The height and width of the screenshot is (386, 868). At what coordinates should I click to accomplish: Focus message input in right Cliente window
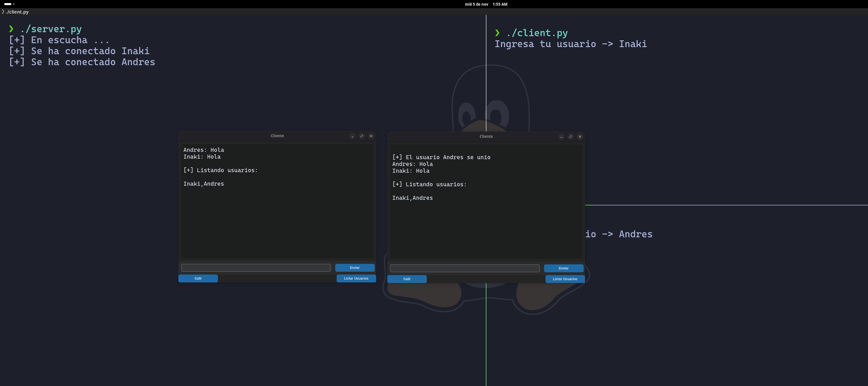465,269
